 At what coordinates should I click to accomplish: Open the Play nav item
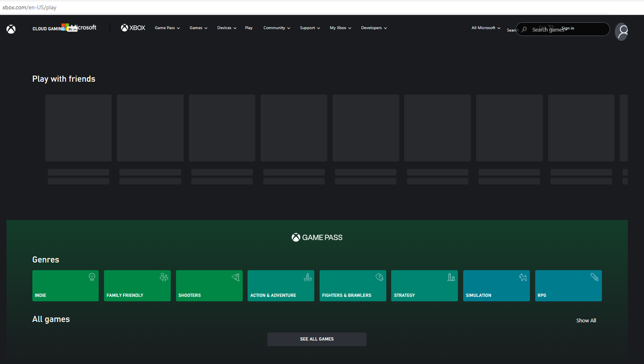coord(249,28)
